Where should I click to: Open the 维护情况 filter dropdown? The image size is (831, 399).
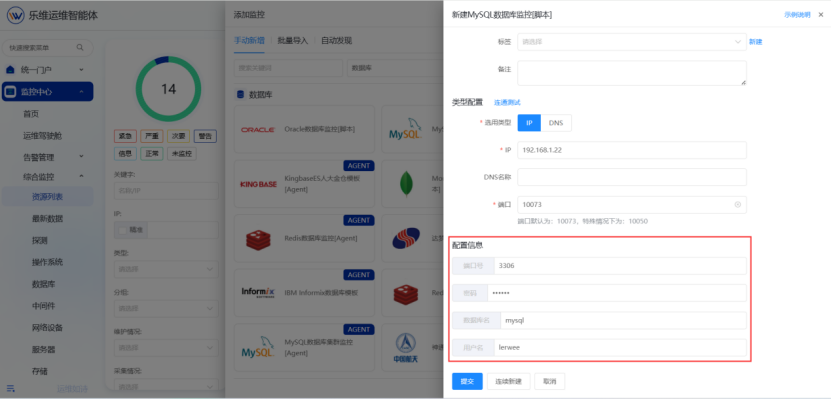(x=166, y=348)
